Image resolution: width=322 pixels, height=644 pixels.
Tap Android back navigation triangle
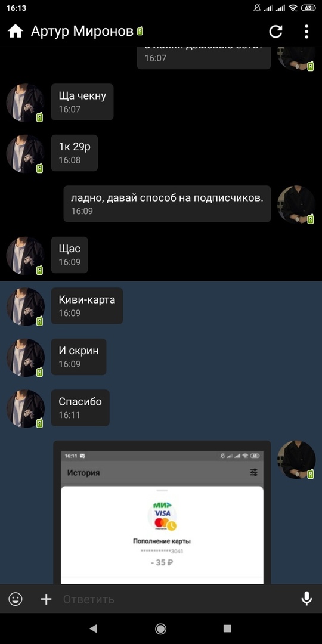(94, 628)
